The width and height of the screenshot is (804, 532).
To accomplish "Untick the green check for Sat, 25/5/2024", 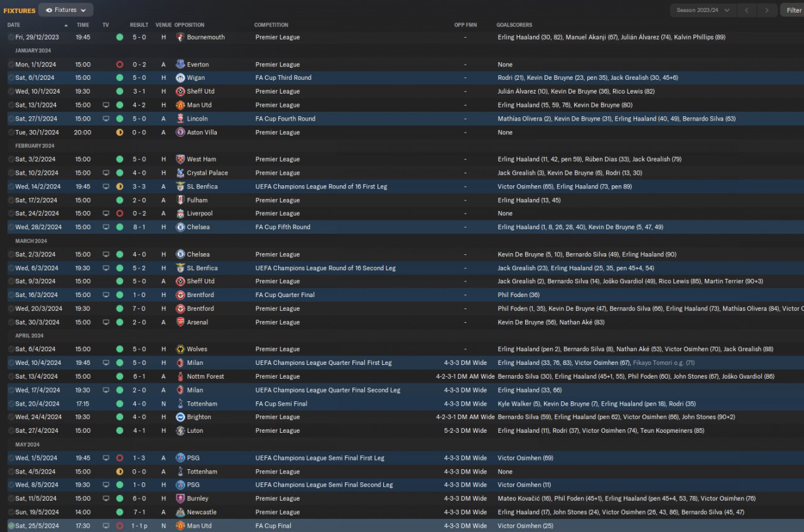I will pos(11,526).
